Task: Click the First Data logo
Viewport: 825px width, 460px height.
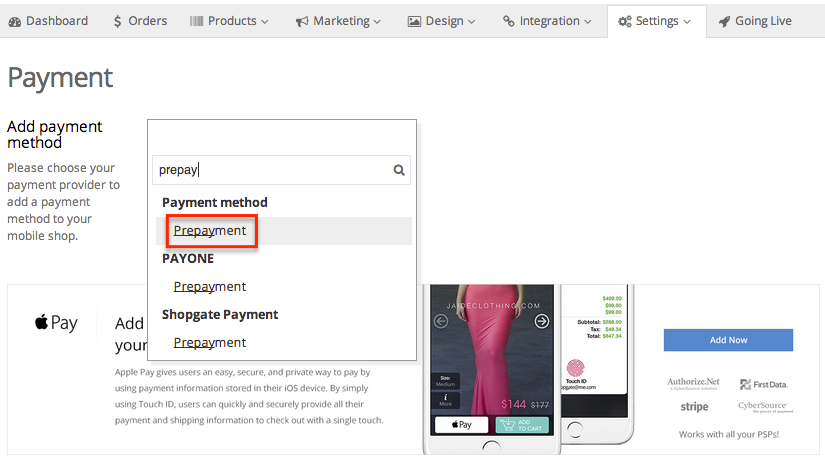Action: click(x=762, y=384)
